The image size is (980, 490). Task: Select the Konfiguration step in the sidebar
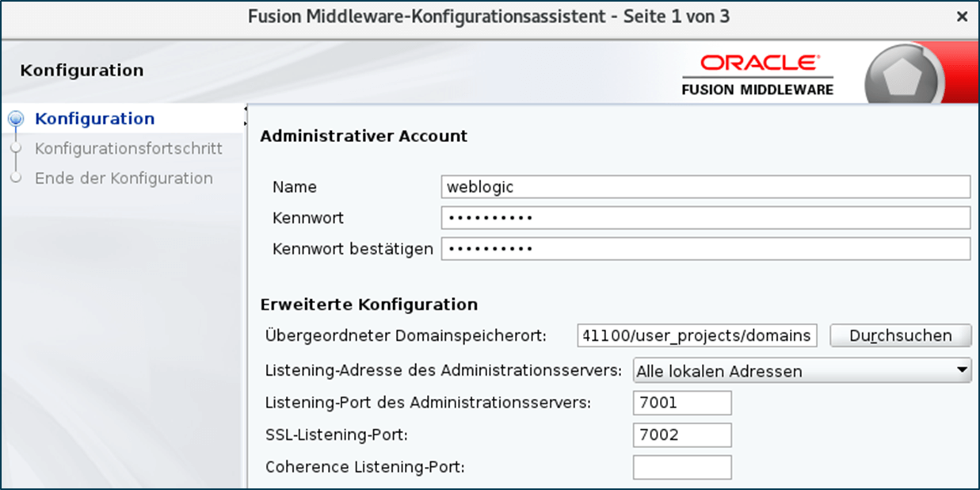tap(95, 119)
